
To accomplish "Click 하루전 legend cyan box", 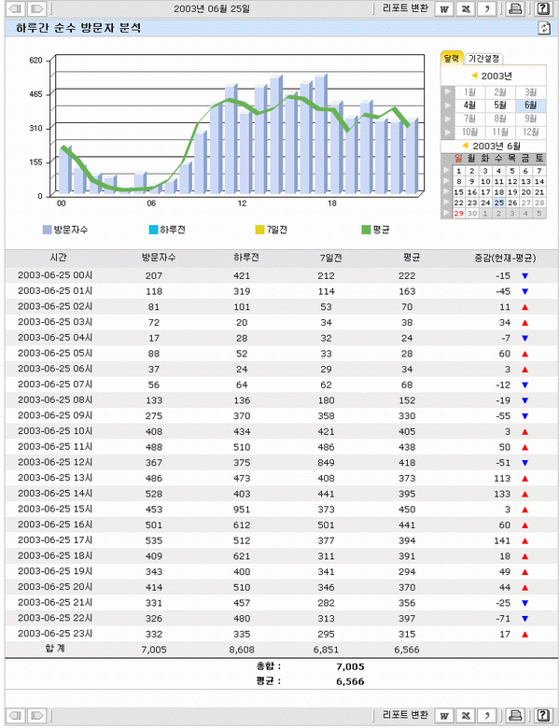I will (153, 230).
